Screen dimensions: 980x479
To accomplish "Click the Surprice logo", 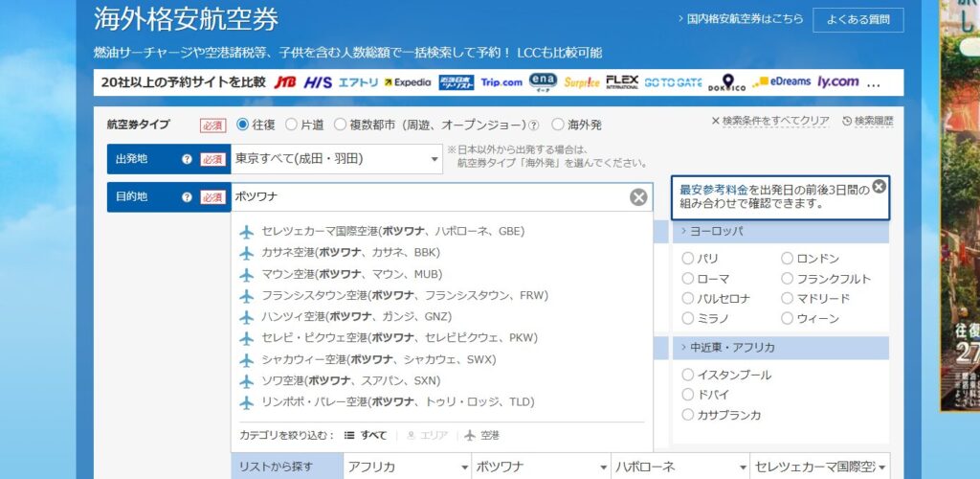I will (x=581, y=82).
